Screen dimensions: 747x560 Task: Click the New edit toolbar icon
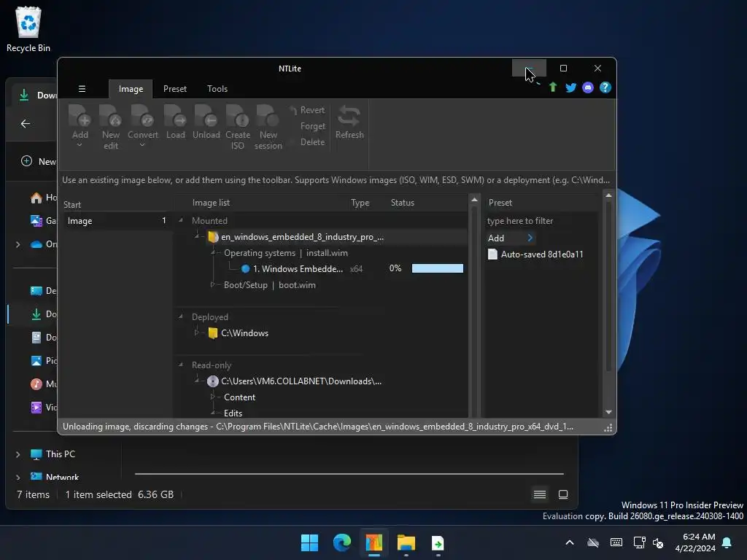(111, 117)
